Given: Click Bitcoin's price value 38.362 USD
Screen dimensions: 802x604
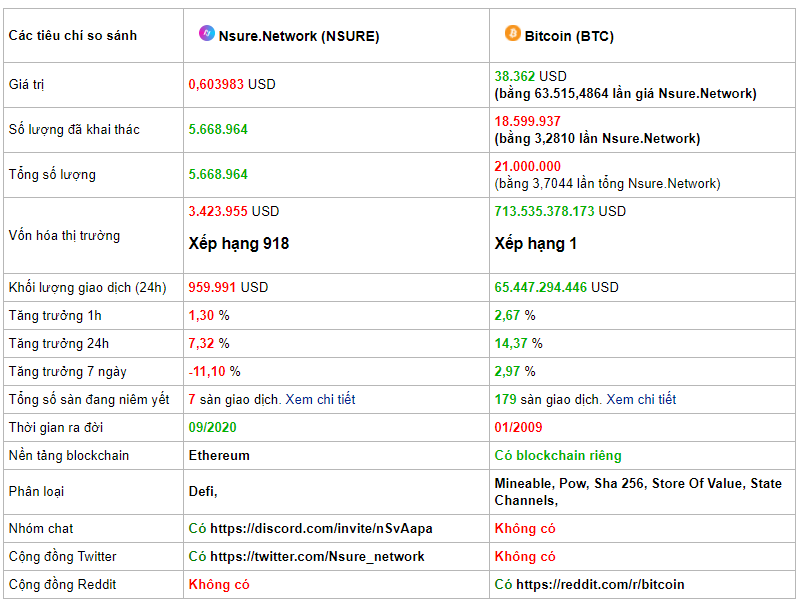Looking at the screenshot, I should 530,76.
